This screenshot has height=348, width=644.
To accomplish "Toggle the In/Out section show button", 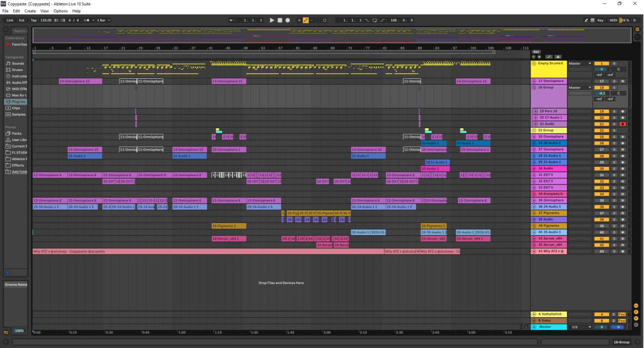I will click(x=636, y=306).
